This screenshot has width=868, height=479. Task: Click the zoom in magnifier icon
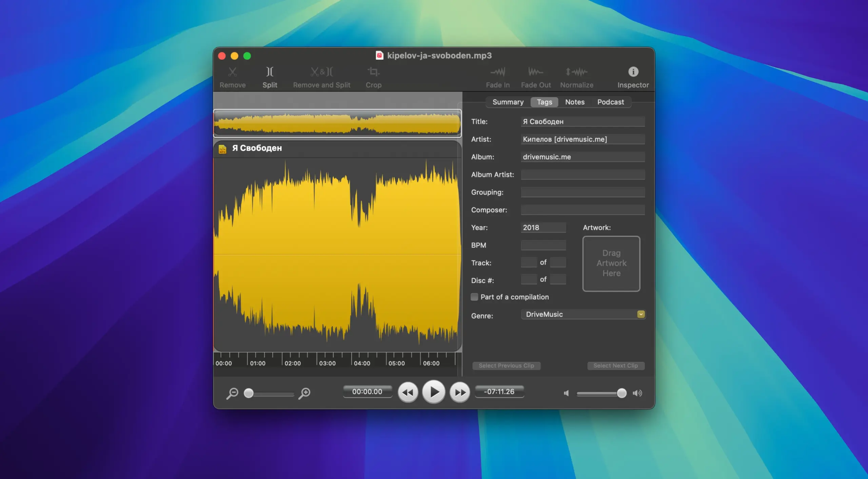pyautogui.click(x=304, y=393)
